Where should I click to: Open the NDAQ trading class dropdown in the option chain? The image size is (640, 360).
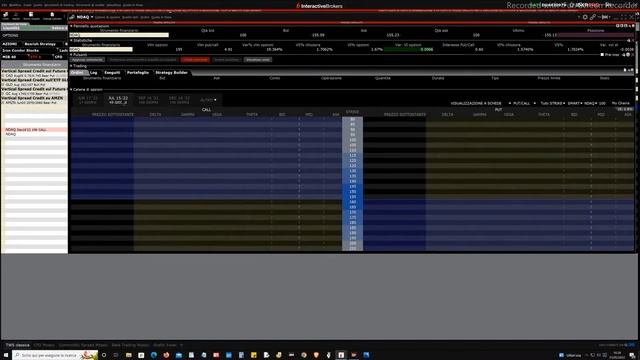pyautogui.click(x=590, y=103)
